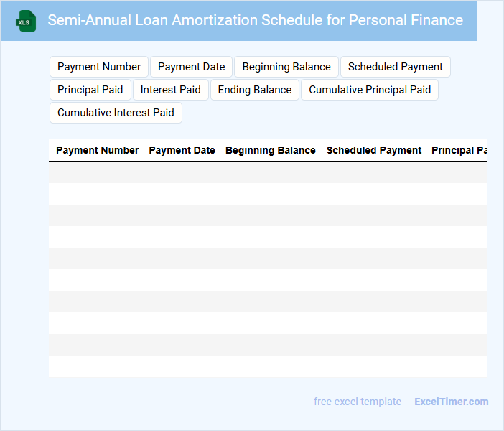Click the green XLS file icon
Image resolution: width=504 pixels, height=431 pixels.
tap(26, 21)
